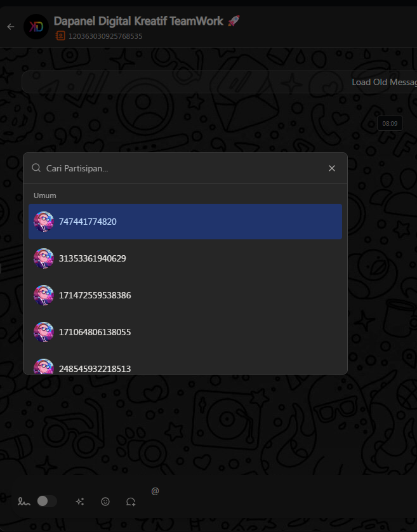Click avatar beside 171064806138055
This screenshot has height=532, width=417.
pos(44,332)
